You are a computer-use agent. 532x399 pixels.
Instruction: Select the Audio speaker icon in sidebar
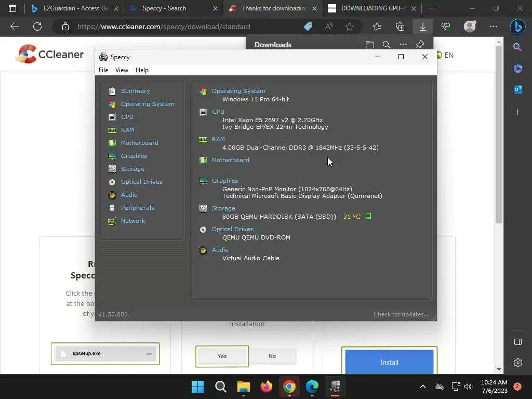click(x=112, y=195)
